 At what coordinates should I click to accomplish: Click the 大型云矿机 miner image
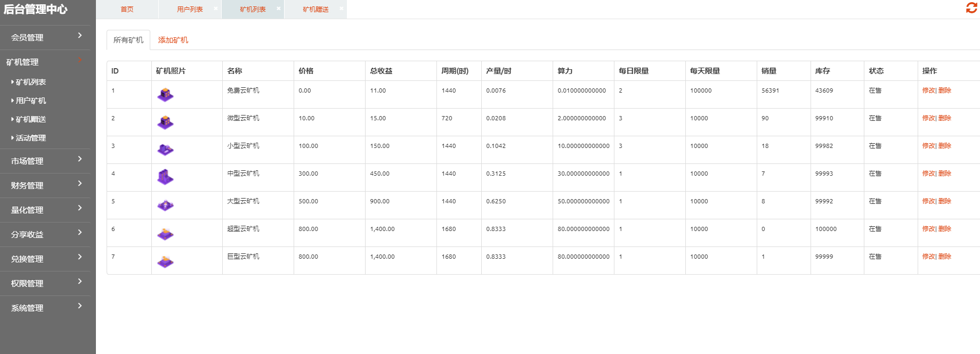(166, 205)
